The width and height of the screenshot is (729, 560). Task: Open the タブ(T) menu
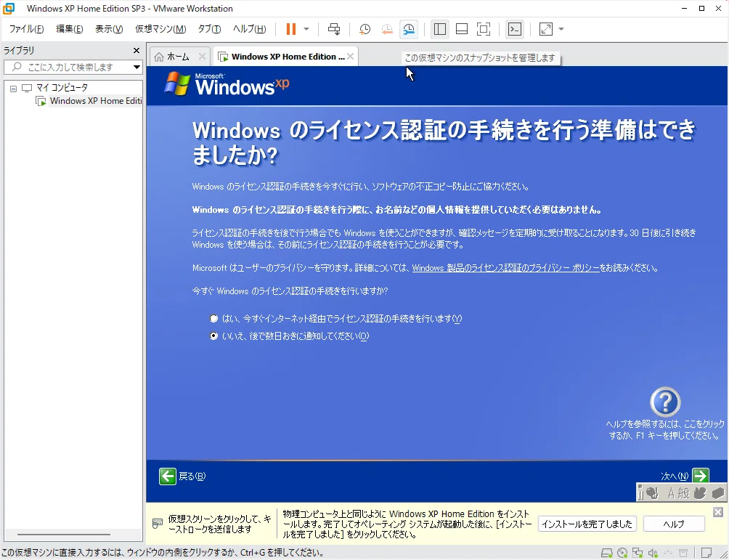209,29
